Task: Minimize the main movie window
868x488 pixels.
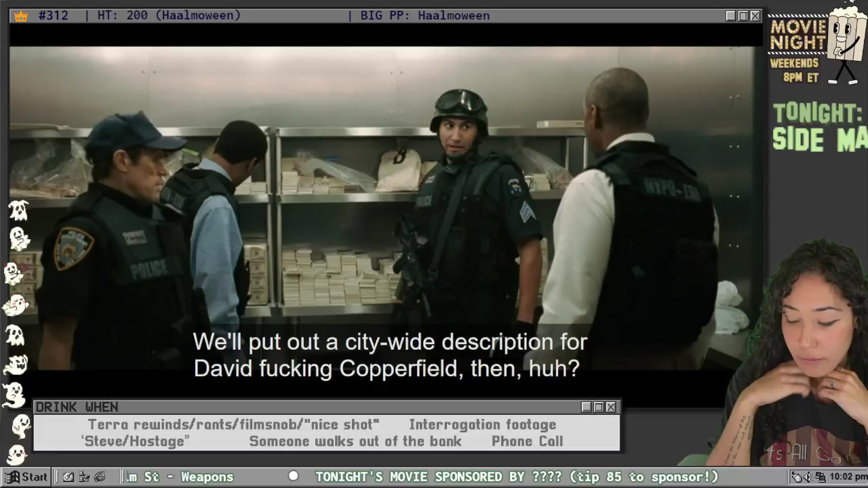Action: click(x=731, y=16)
